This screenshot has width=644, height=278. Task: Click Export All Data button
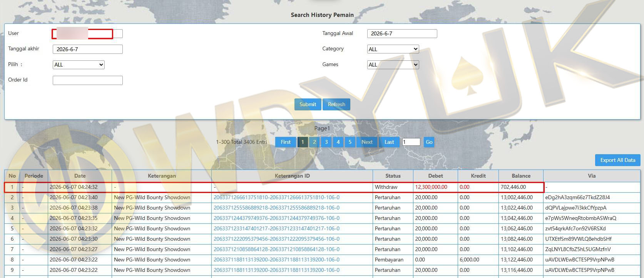[617, 160]
